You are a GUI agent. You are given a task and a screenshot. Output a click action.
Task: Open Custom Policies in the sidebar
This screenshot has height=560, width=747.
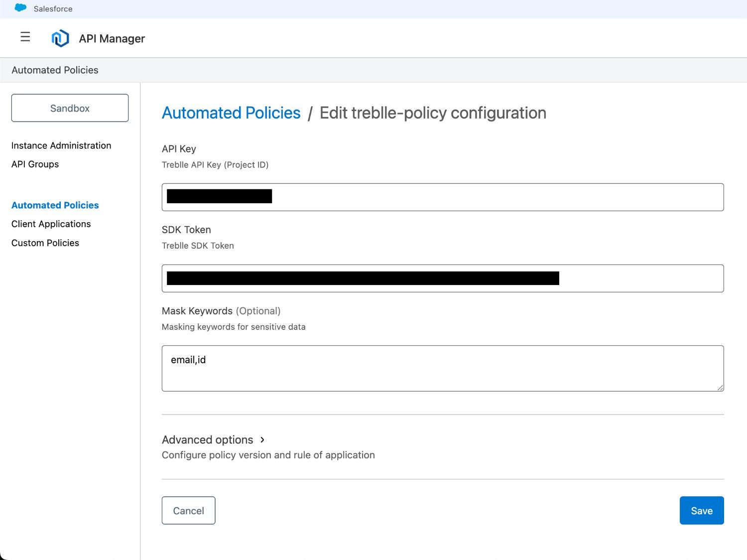(45, 243)
